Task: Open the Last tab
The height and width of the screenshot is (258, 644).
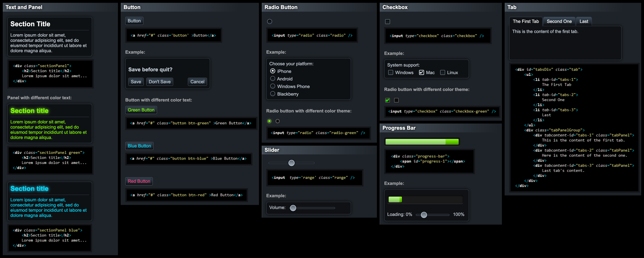Action: (x=584, y=21)
